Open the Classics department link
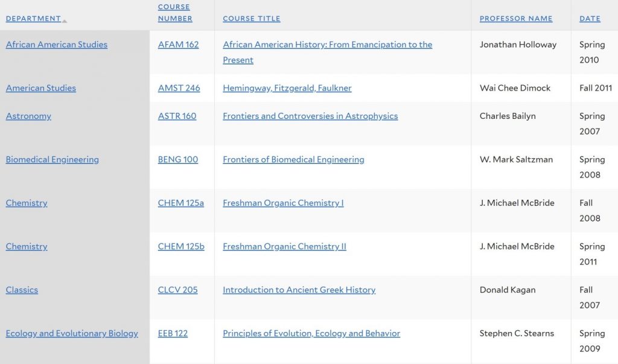Viewport: 618px width, 364px height. 22,290
